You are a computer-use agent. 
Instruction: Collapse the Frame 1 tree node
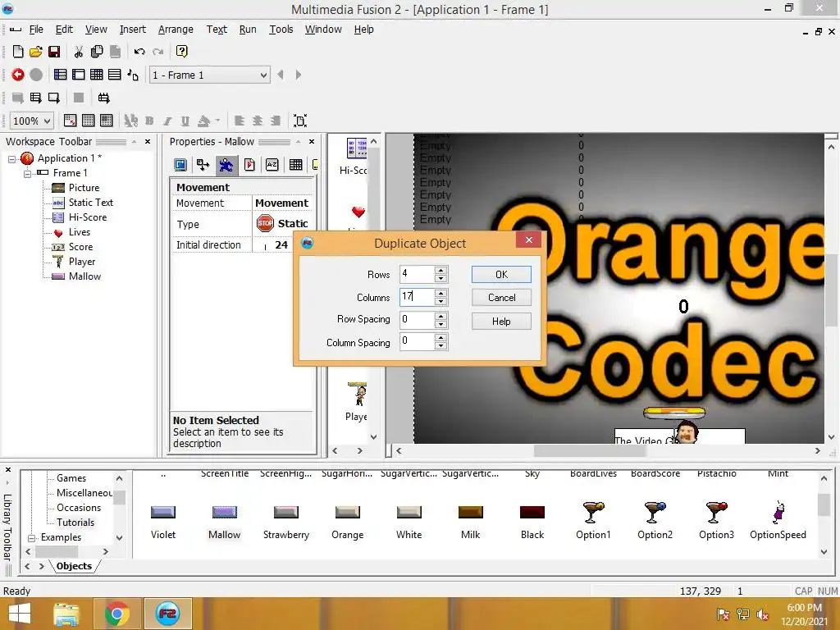coord(27,173)
